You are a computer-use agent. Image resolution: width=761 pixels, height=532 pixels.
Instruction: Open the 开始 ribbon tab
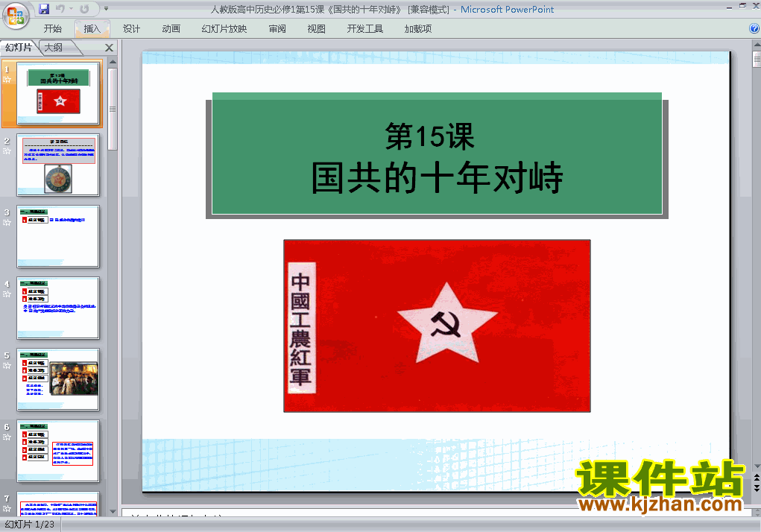(x=52, y=28)
